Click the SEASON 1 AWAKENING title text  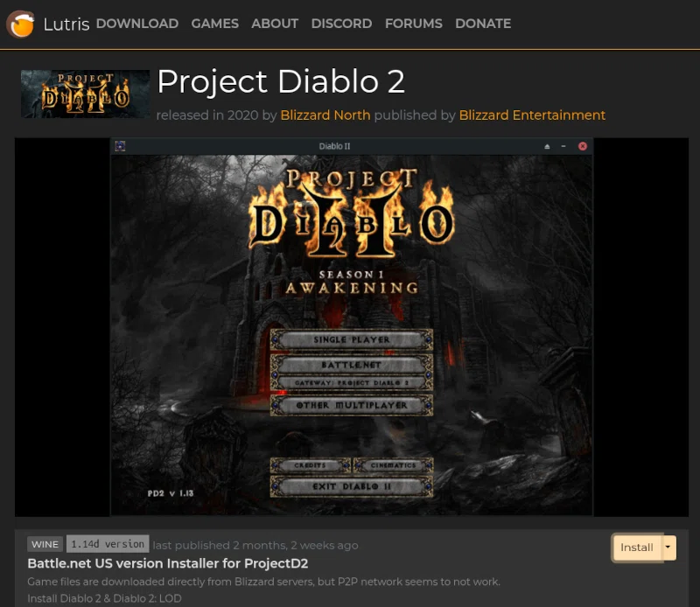click(x=352, y=283)
